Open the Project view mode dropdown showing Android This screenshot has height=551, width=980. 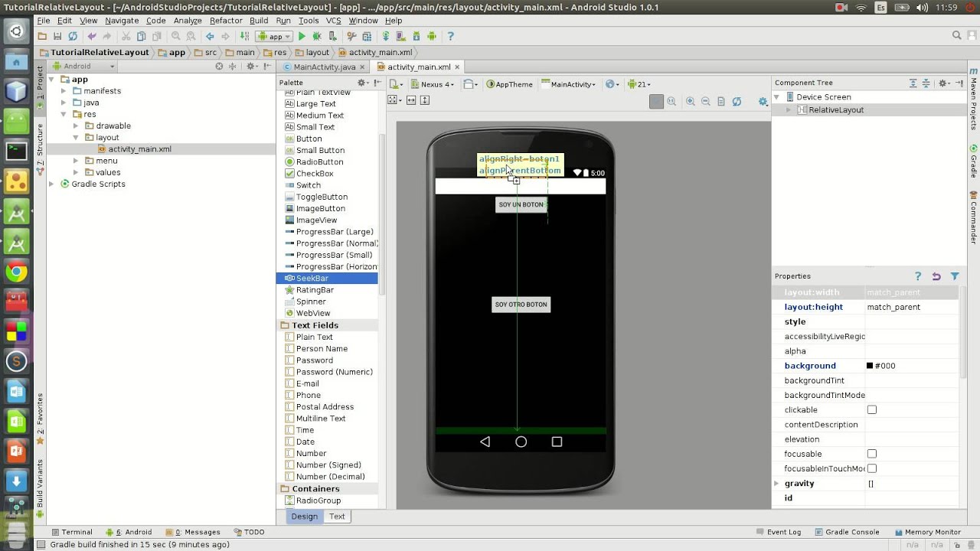click(x=84, y=67)
